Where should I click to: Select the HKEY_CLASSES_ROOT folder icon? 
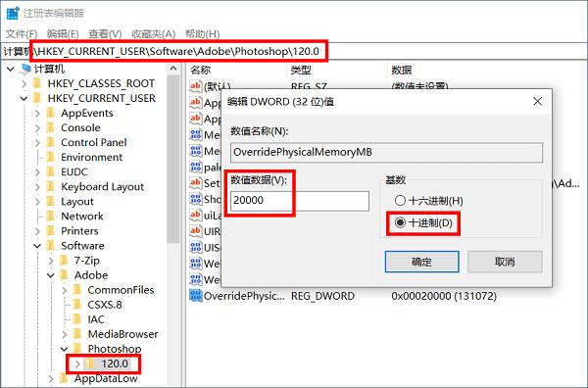click(x=37, y=83)
